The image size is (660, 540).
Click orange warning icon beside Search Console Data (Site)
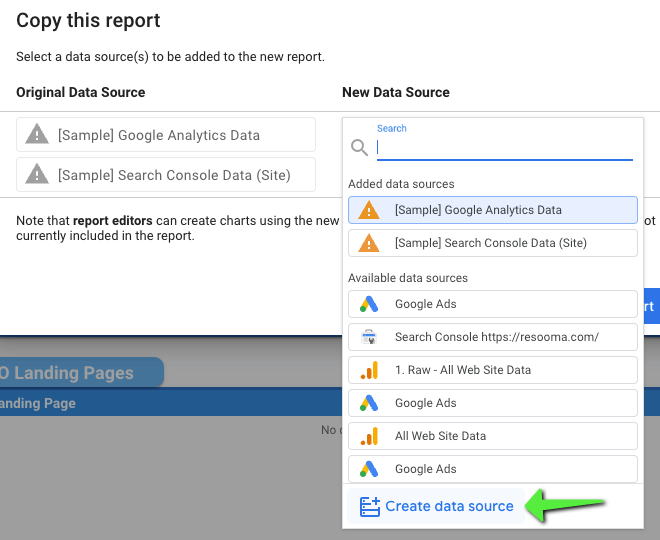369,243
